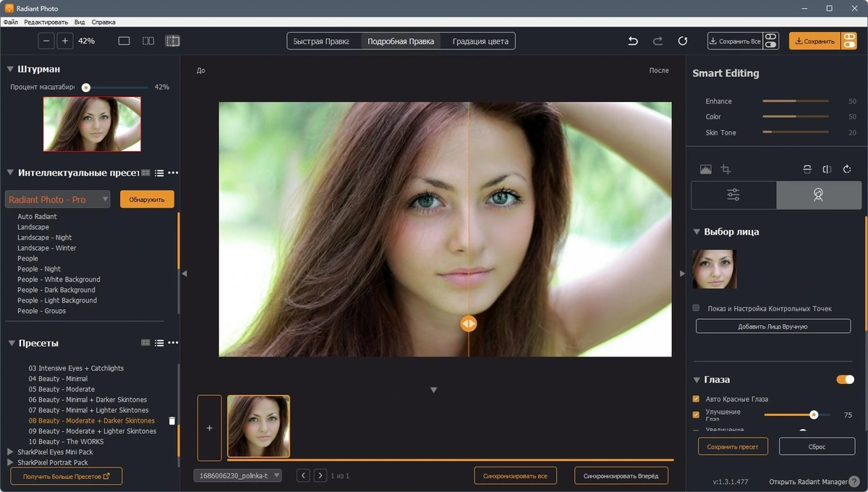This screenshot has height=492, width=868.
Task: Click the circular reset arrow in the top toolbar
Action: [x=682, y=41]
